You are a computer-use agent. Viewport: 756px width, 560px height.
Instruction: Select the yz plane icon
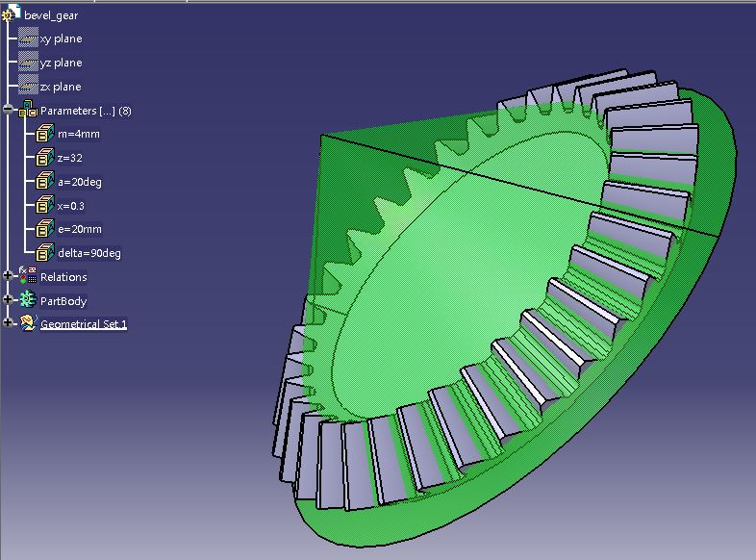click(x=28, y=62)
